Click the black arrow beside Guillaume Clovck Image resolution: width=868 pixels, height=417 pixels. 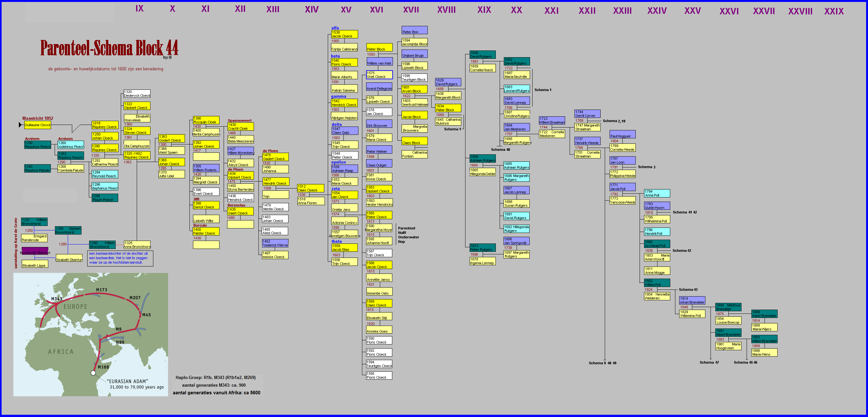20,125
